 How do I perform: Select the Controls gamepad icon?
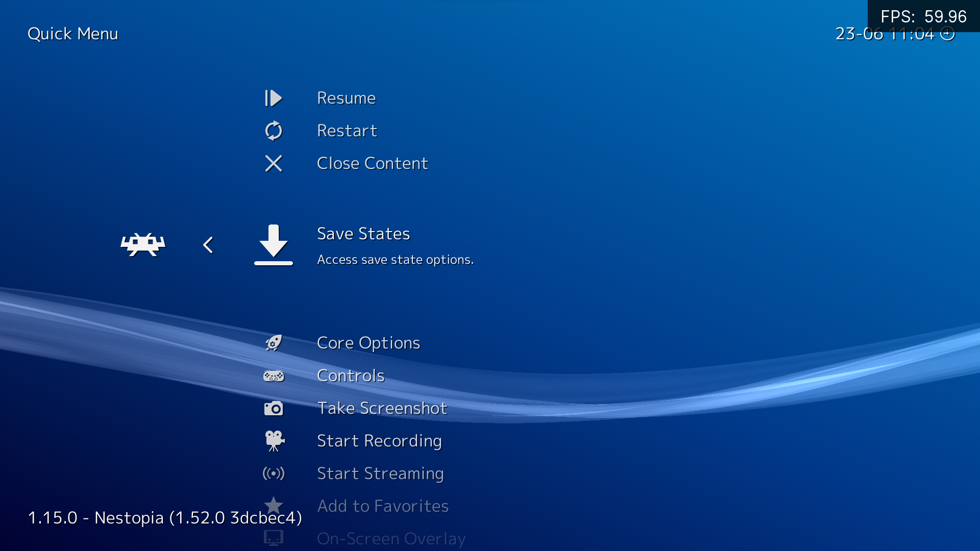tap(274, 376)
